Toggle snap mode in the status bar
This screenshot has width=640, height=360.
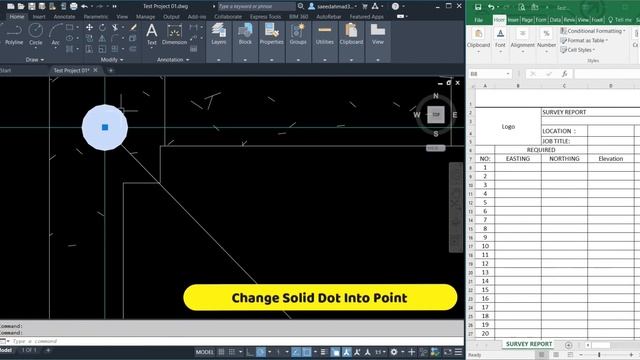[x=232, y=352]
